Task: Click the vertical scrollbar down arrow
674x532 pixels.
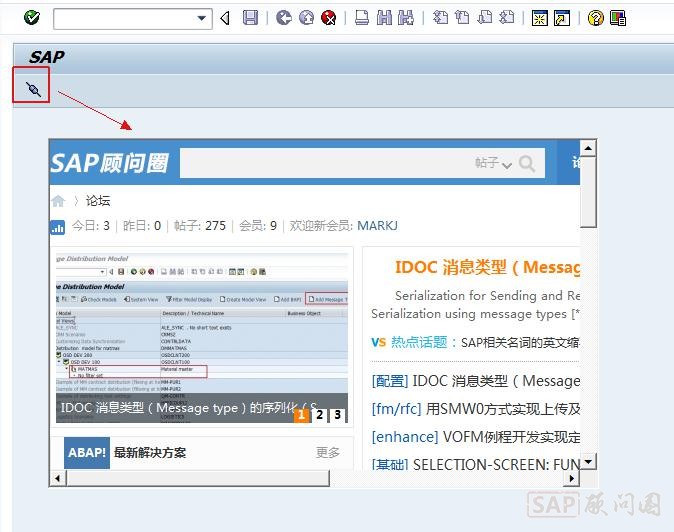Action: pyautogui.click(x=588, y=462)
